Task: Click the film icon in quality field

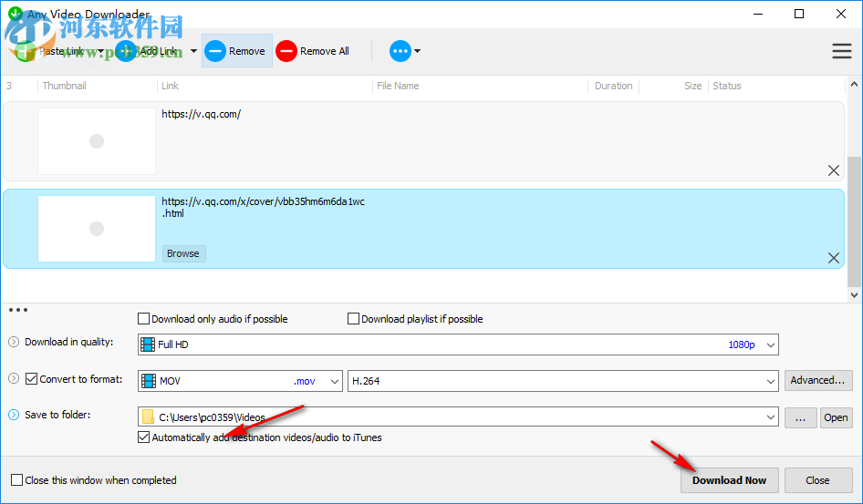Action: tap(148, 345)
